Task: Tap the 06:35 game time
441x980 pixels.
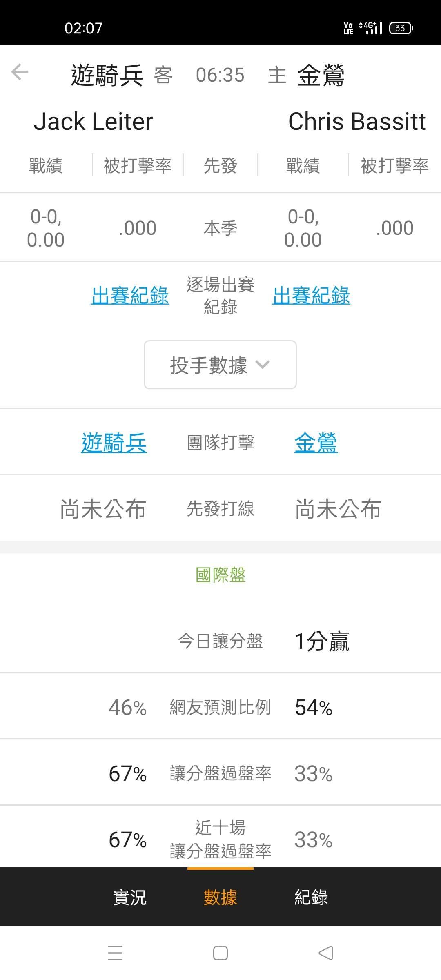Action: 220,75
